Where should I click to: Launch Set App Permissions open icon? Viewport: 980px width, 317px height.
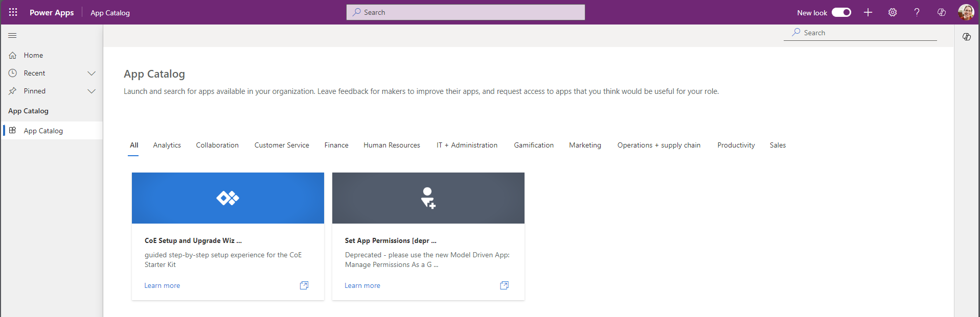point(505,285)
